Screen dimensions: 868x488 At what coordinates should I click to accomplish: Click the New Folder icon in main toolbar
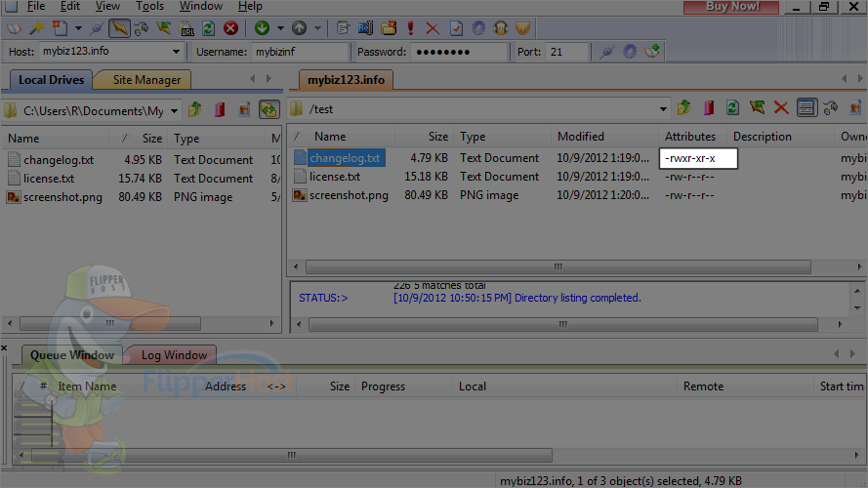[389, 27]
